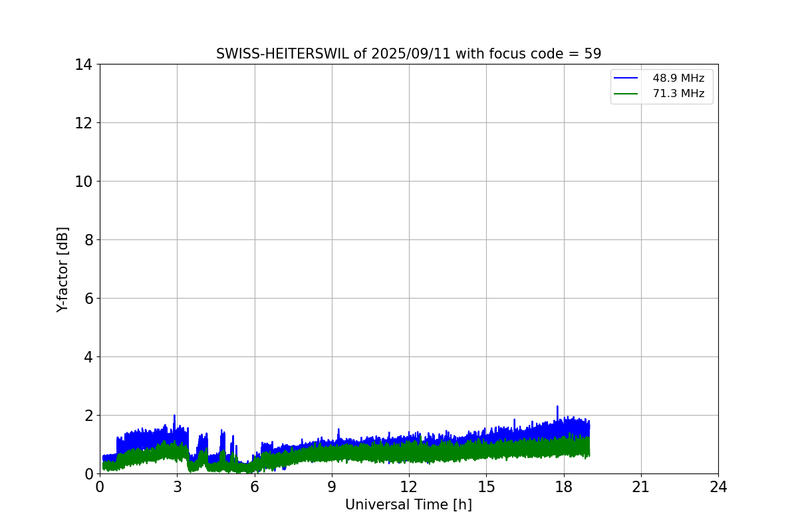Click the Universal Time [h] axis label
Screen dimensions: 798x532
pyautogui.click(x=408, y=505)
